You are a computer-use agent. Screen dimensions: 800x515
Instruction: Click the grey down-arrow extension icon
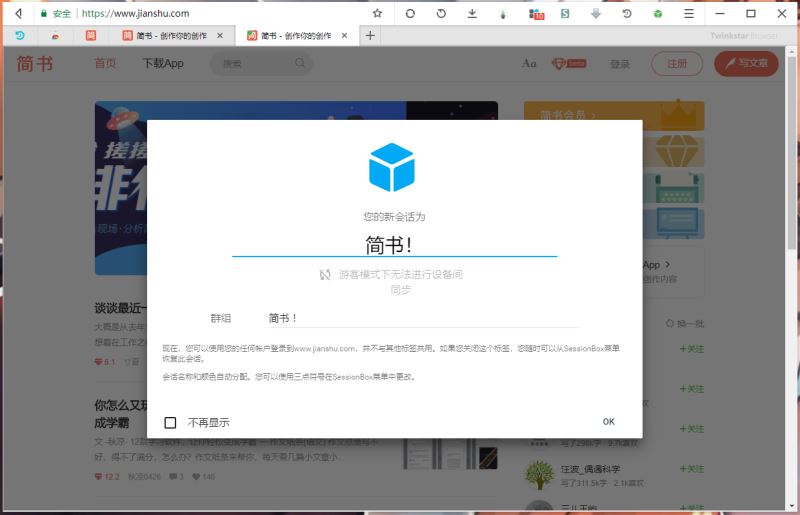click(x=596, y=14)
